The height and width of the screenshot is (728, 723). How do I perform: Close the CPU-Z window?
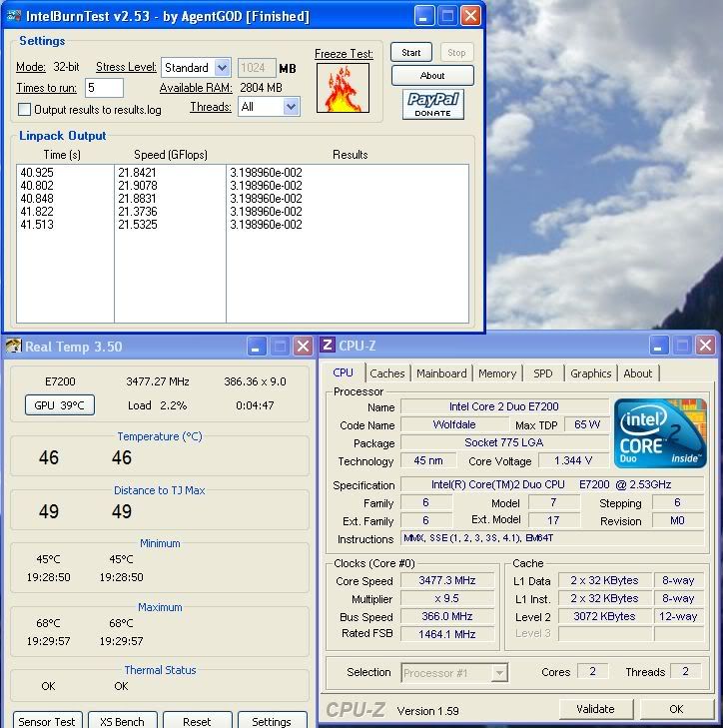(x=705, y=346)
